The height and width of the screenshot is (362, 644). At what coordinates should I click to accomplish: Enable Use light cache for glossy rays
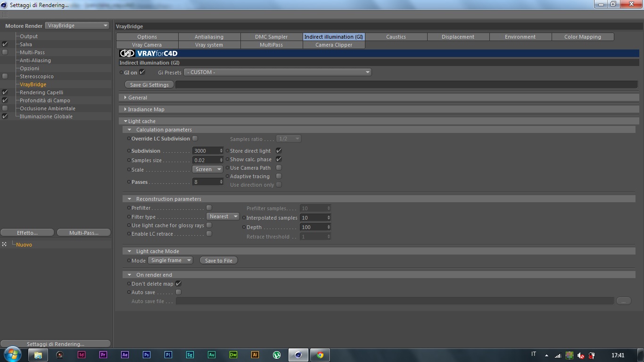pyautogui.click(x=209, y=225)
